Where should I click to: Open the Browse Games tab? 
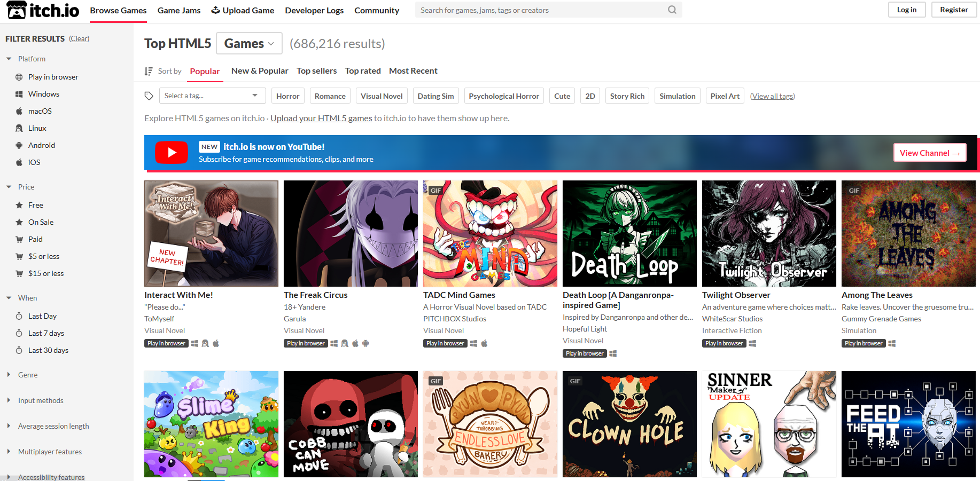(x=118, y=11)
